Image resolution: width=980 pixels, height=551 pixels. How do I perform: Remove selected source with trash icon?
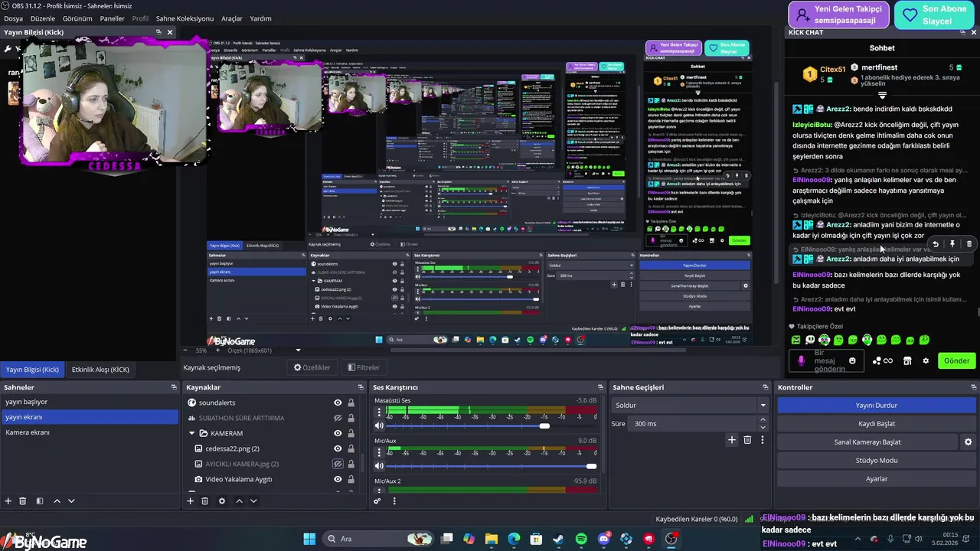coord(204,501)
